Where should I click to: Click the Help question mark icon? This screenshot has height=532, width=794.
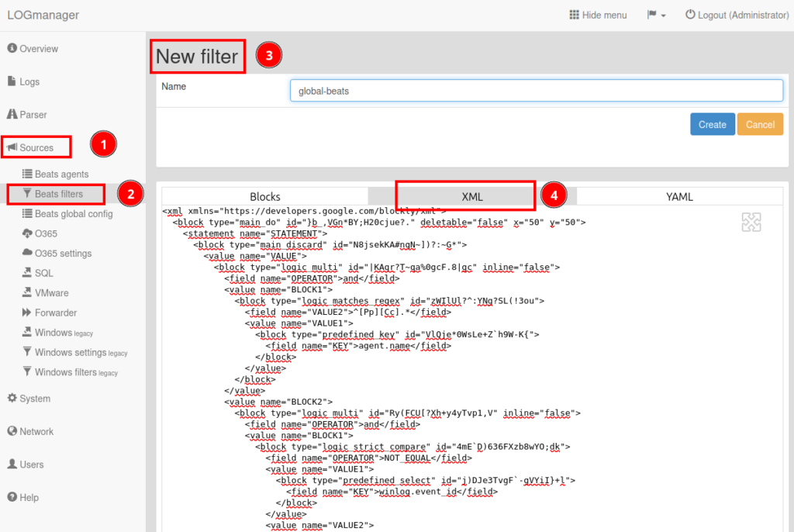click(12, 496)
